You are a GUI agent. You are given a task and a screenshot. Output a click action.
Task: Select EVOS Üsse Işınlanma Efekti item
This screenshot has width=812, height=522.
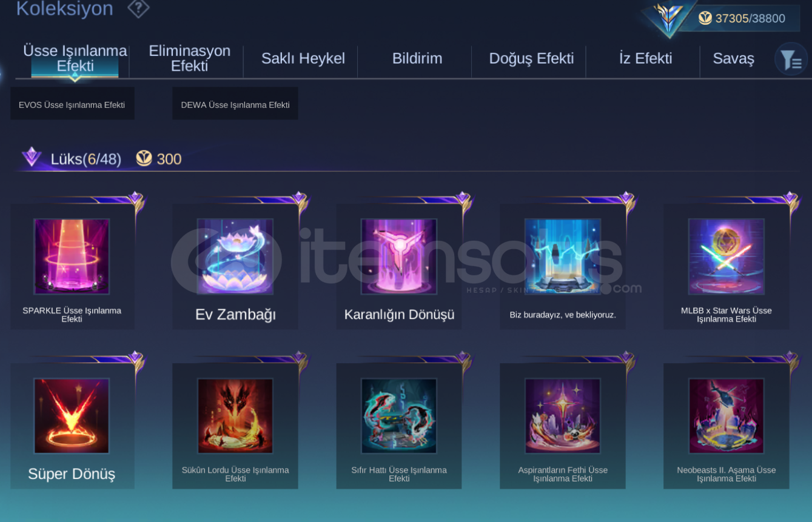click(72, 104)
